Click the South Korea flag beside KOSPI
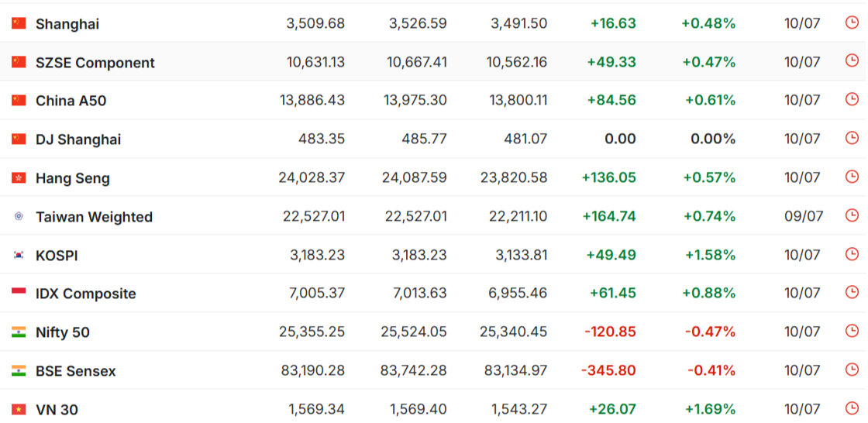 [19, 255]
